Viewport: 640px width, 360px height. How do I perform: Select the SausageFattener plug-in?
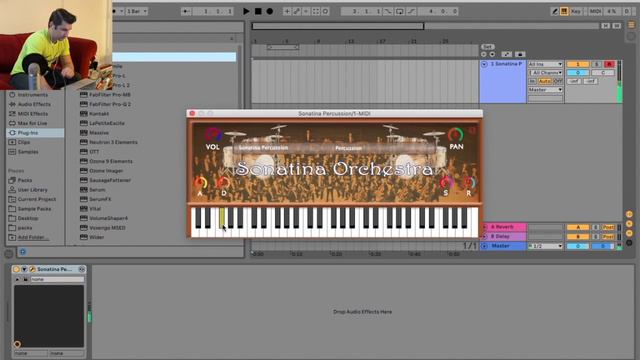(110, 180)
